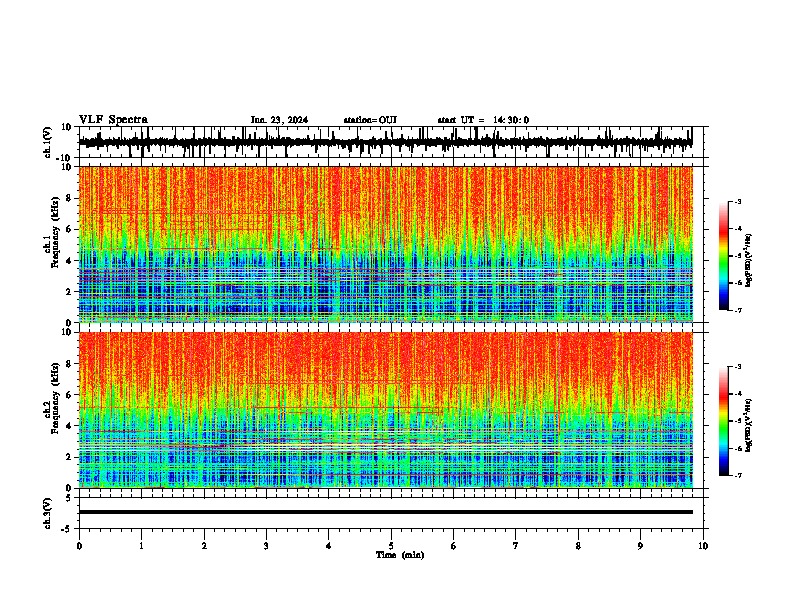
Task: Click the 4 kHz tick of ch.2 frequency axis
Action: (x=70, y=426)
